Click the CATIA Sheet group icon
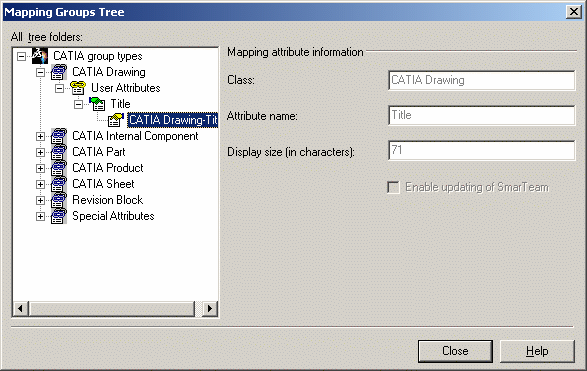 [59, 184]
